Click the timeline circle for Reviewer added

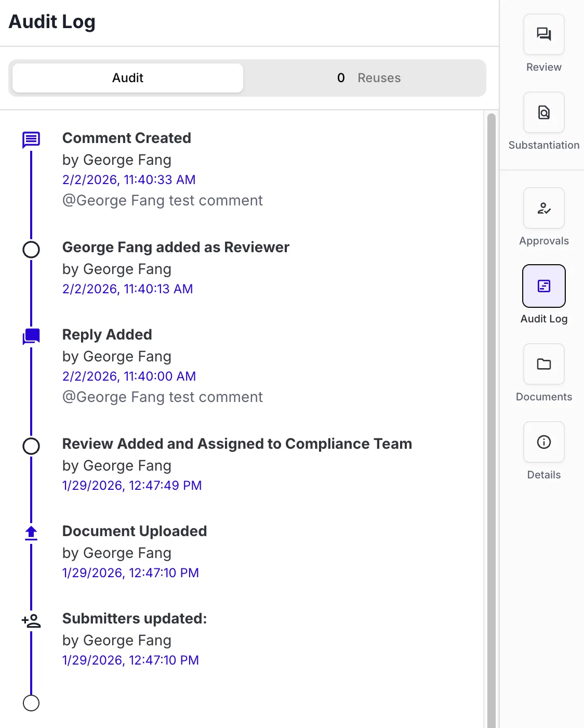[x=31, y=250]
